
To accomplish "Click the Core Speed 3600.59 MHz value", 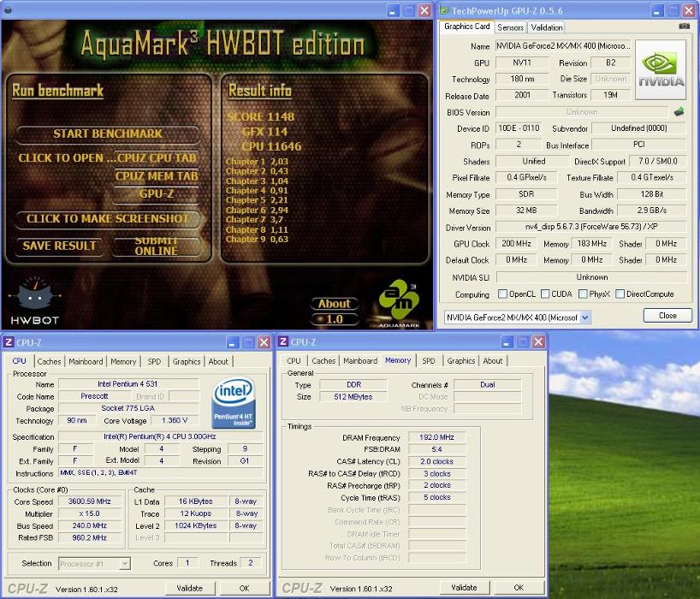I will [x=90, y=501].
